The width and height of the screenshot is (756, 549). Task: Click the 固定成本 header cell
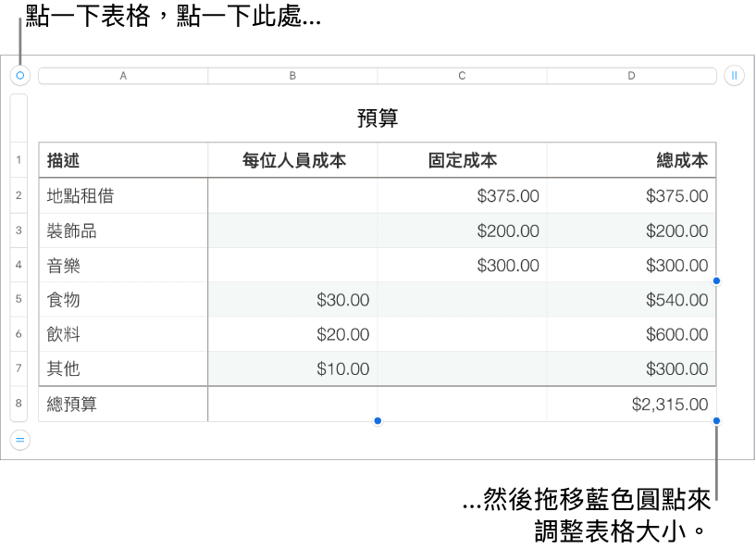click(x=462, y=160)
